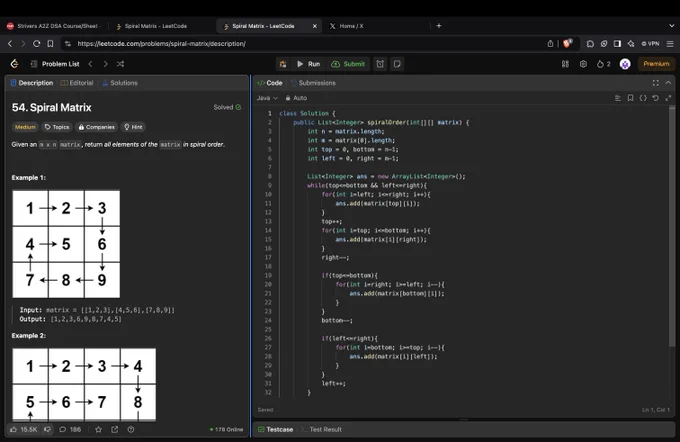Click the Example 1 spiral matrix image
This screenshot has height=442, width=680.
point(66,244)
